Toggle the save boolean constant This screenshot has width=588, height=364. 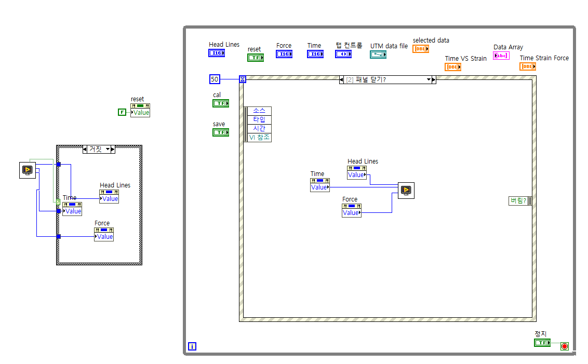[x=221, y=132]
